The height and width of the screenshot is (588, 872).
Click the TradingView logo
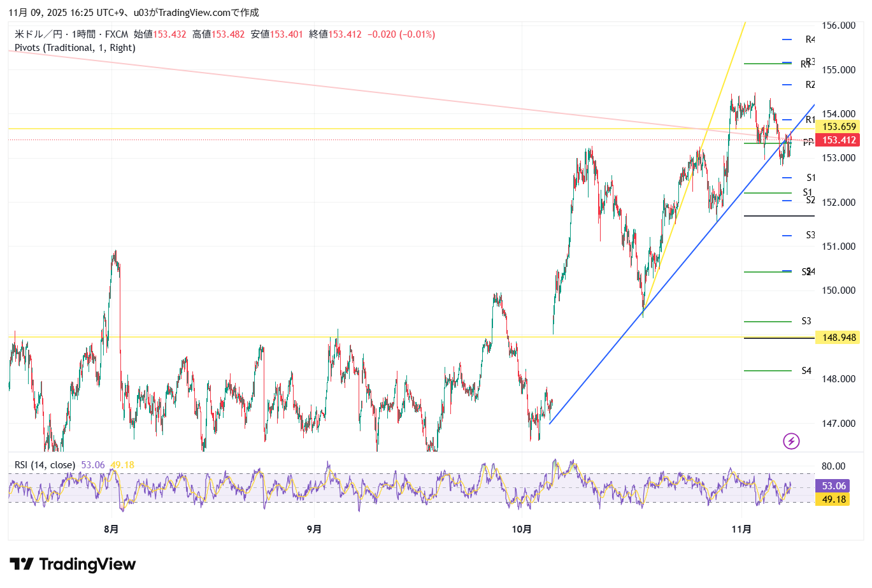pos(73,564)
